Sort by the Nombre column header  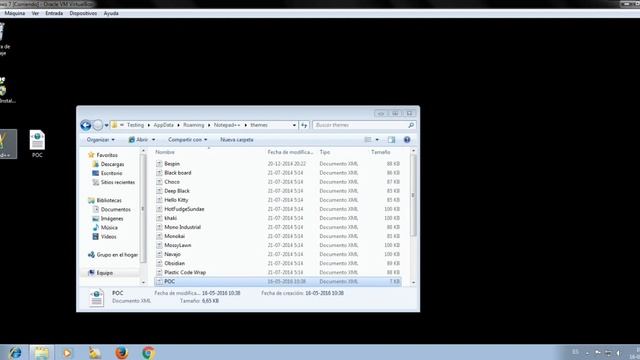click(165, 152)
